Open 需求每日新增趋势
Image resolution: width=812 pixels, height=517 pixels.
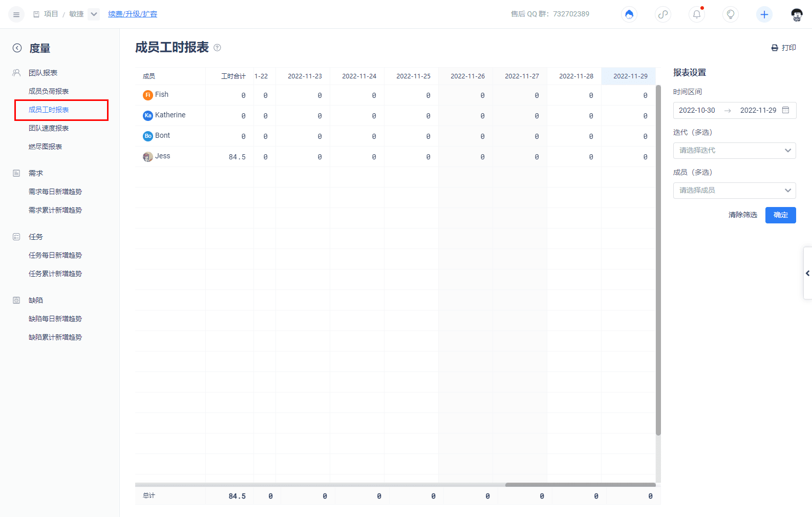(x=55, y=192)
